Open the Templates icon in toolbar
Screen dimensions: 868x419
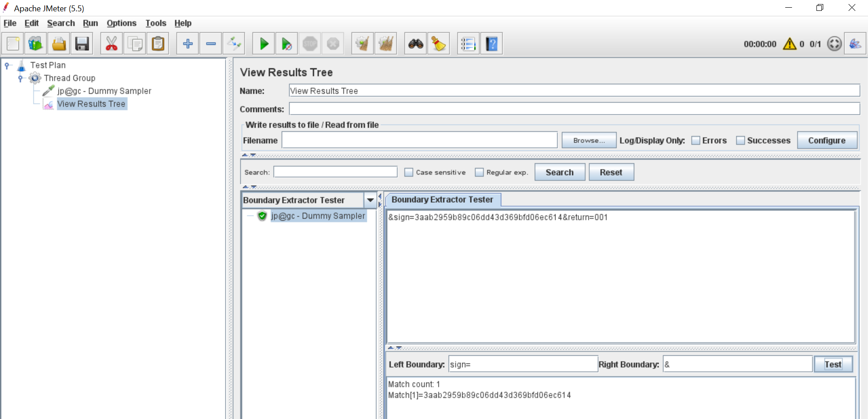point(36,44)
